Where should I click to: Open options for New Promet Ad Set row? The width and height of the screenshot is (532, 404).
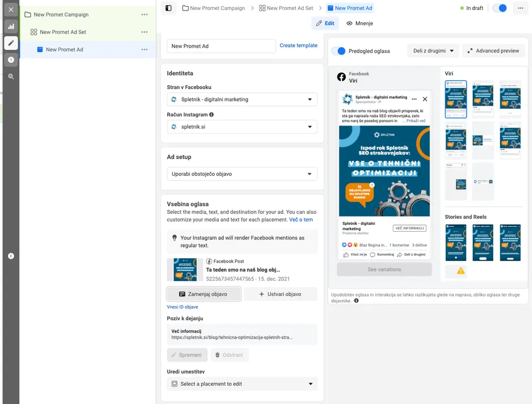pyautogui.click(x=145, y=32)
